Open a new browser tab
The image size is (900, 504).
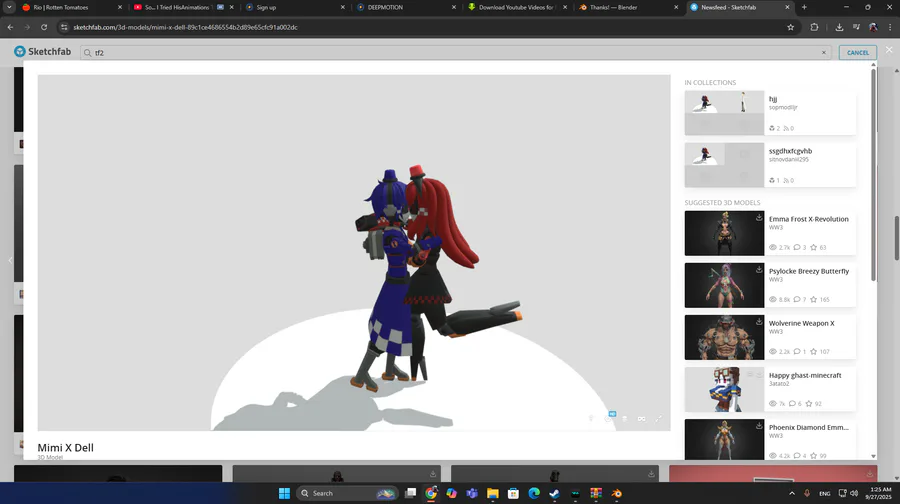(x=804, y=7)
